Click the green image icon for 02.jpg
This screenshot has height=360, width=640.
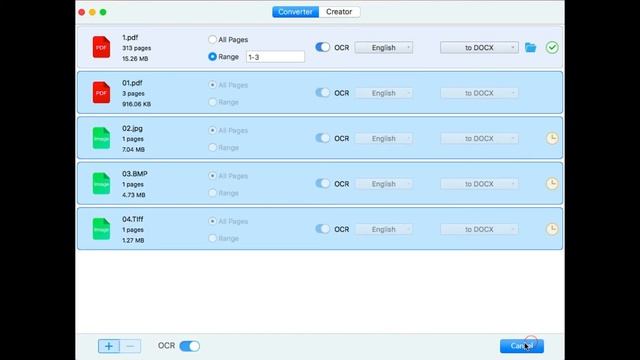tap(101, 138)
